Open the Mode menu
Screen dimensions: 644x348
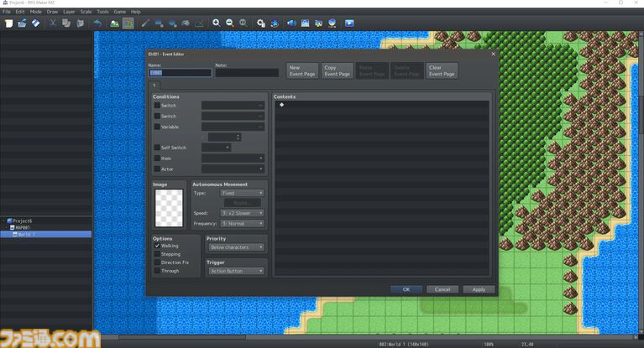[36, 12]
